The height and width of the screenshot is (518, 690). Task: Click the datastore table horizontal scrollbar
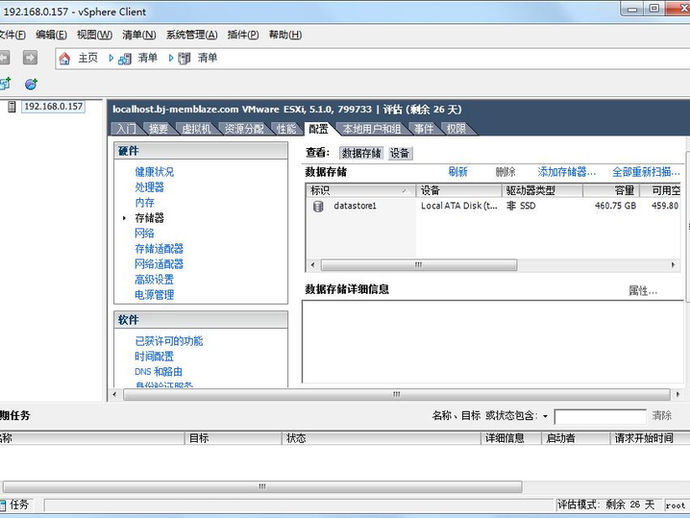tap(419, 265)
